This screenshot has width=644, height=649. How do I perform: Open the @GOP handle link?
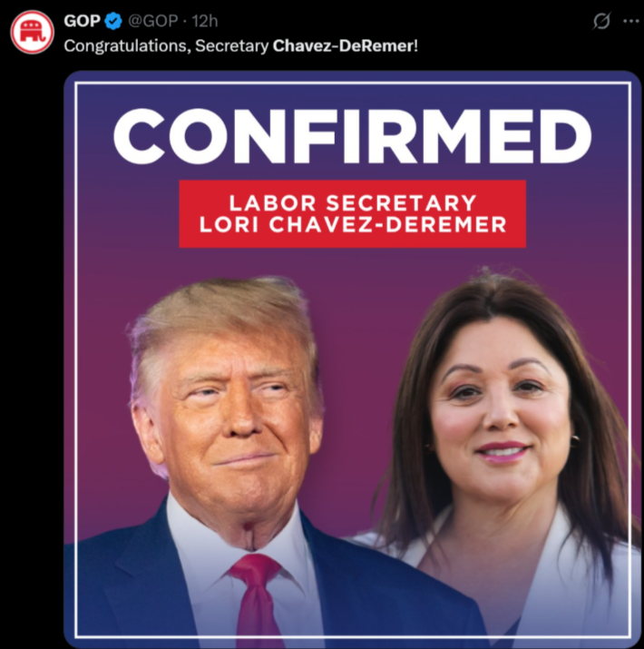153,21
